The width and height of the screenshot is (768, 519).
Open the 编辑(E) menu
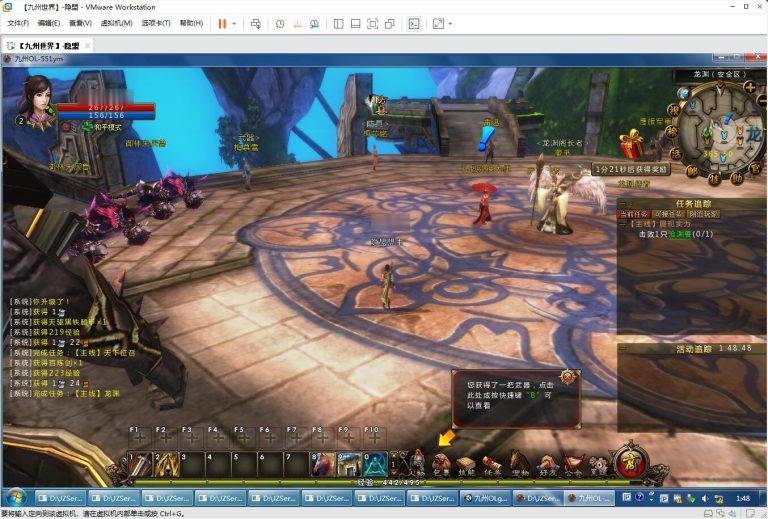tap(48, 23)
